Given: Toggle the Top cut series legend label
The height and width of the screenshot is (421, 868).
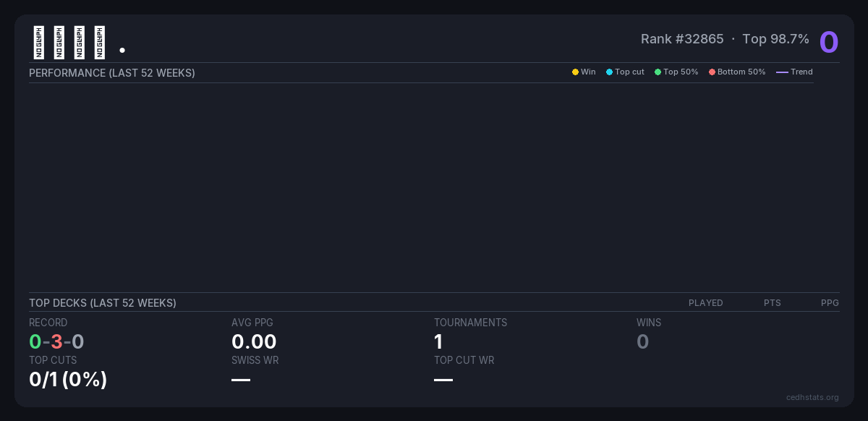Looking at the screenshot, I should [x=629, y=72].
